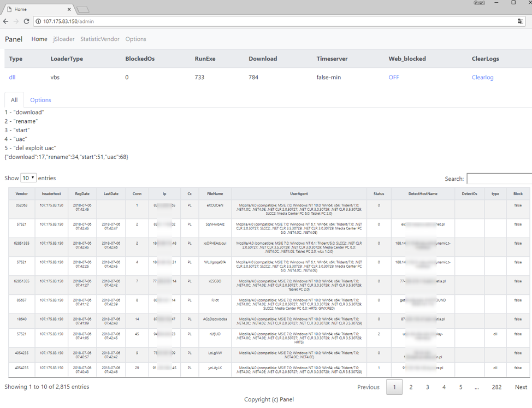Go to pagination page 2
Image resolution: width=532 pixels, height=408 pixels.
click(411, 387)
